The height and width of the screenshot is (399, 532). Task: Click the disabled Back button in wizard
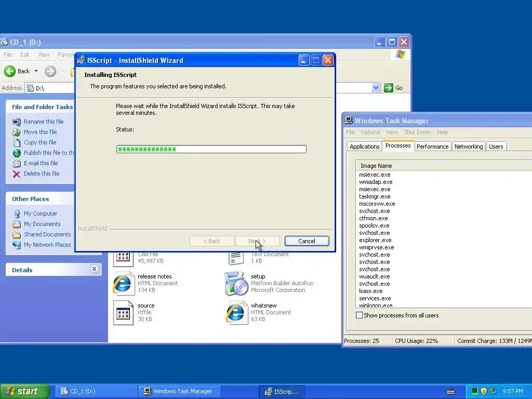(x=212, y=241)
